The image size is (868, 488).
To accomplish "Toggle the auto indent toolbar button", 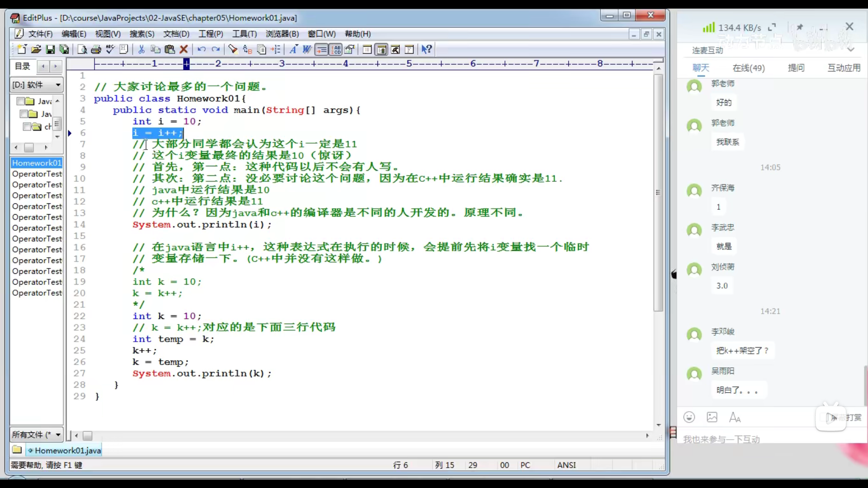I will 321,49.
